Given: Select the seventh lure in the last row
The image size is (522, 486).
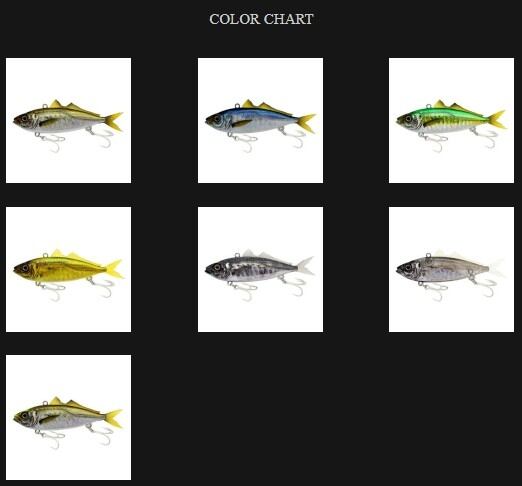Looking at the screenshot, I should pos(68,417).
